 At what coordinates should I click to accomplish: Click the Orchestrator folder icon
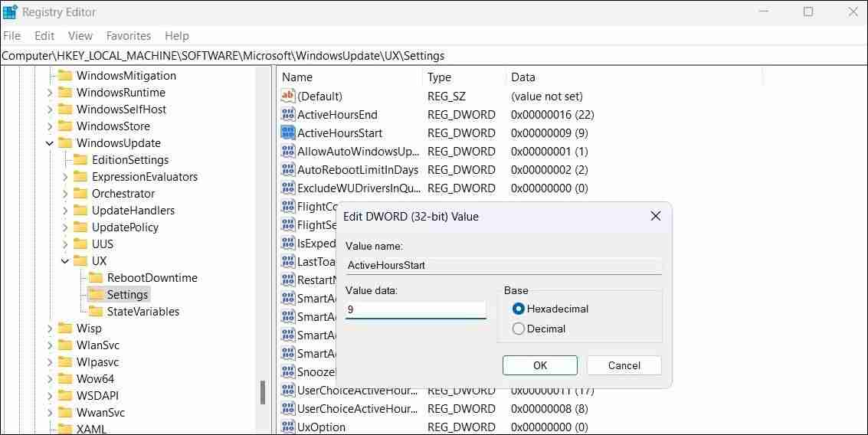click(80, 194)
